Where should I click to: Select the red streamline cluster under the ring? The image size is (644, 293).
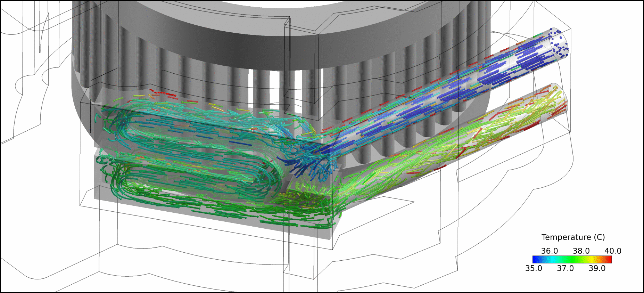coord(163,93)
